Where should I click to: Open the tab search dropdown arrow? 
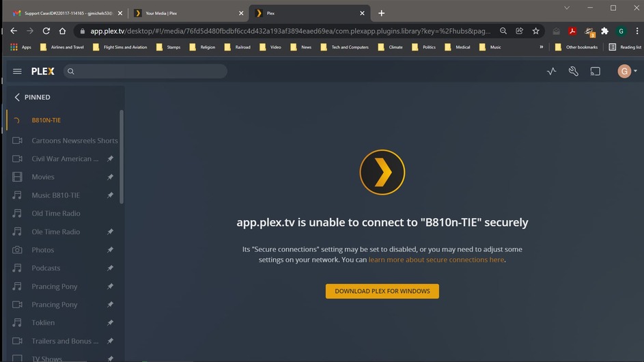567,8
